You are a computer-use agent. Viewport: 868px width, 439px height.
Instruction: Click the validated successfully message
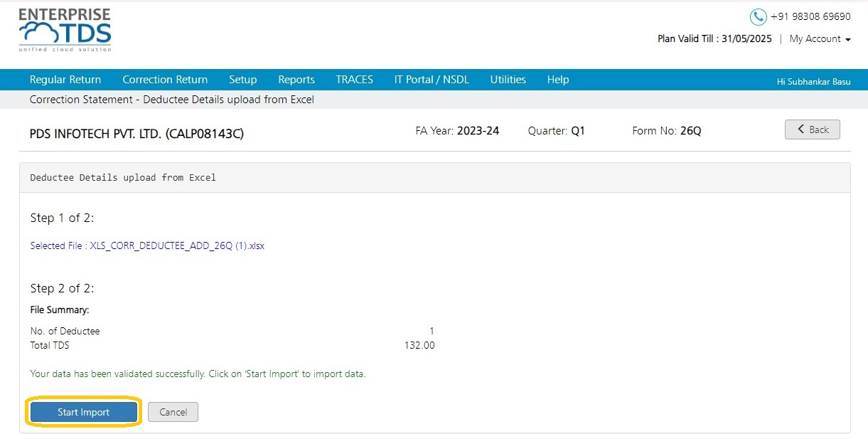(198, 374)
